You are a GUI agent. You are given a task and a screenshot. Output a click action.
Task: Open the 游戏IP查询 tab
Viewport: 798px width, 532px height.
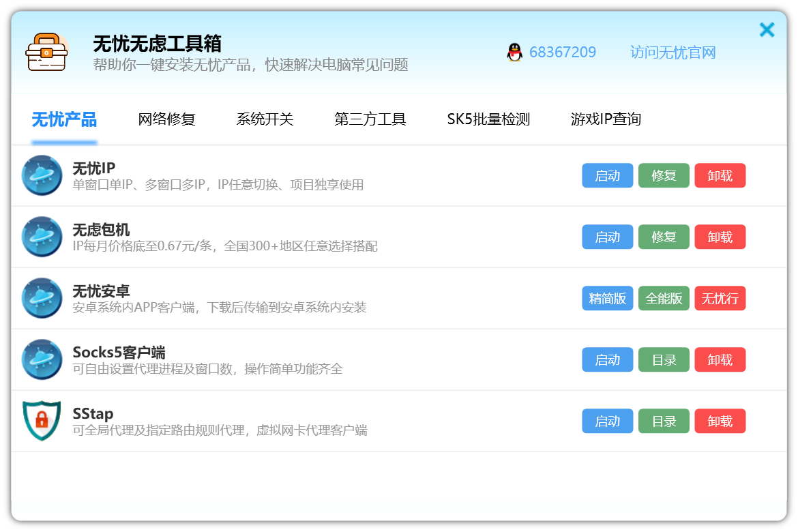606,119
